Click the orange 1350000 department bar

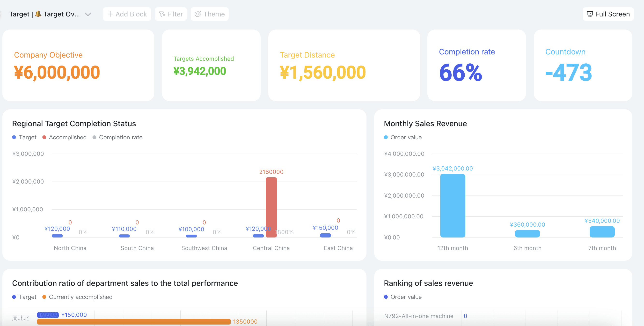pyautogui.click(x=134, y=321)
